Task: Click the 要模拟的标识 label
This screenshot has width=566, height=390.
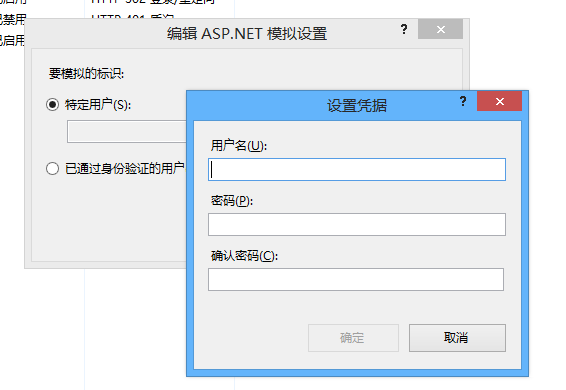Action: coord(86,74)
